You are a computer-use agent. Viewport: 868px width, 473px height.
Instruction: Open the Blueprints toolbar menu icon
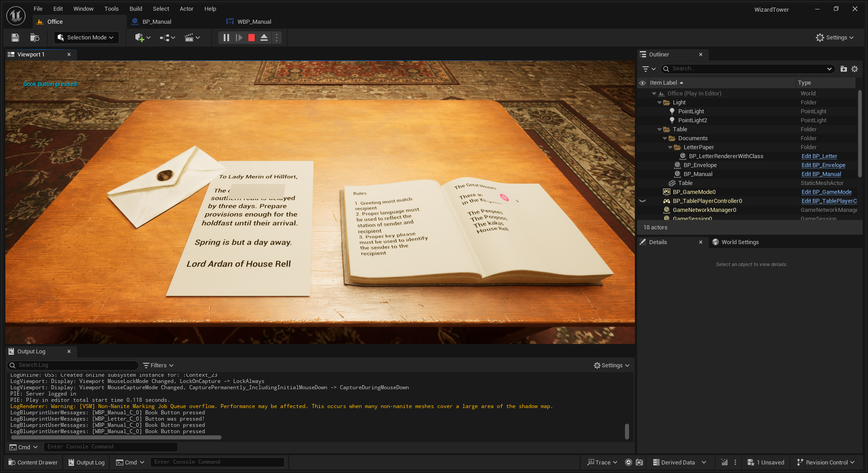[167, 38]
